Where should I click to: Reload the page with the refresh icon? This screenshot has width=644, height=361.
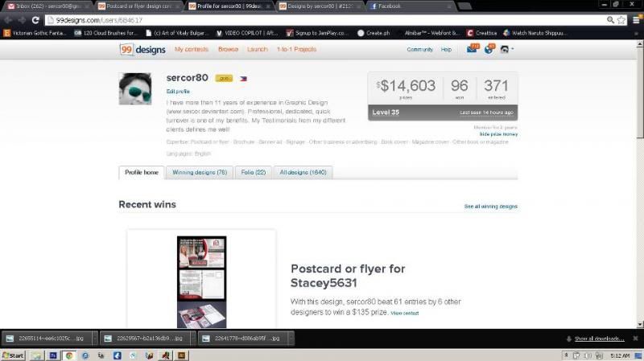point(35,20)
